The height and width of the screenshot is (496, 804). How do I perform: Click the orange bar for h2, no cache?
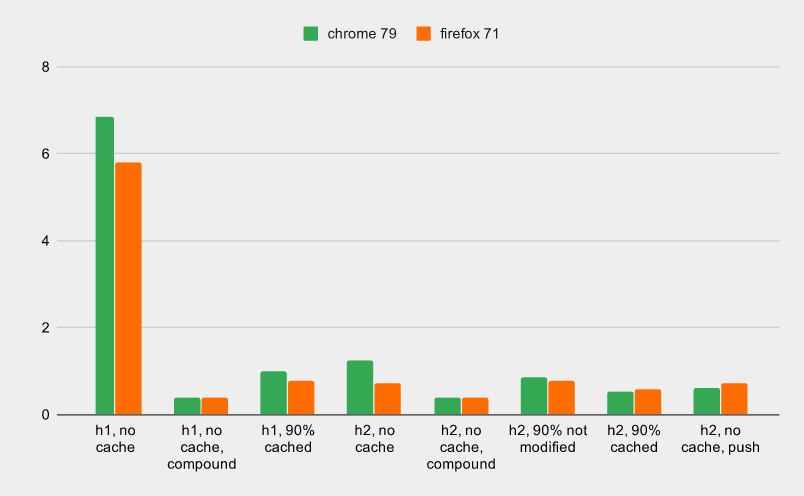387,399
